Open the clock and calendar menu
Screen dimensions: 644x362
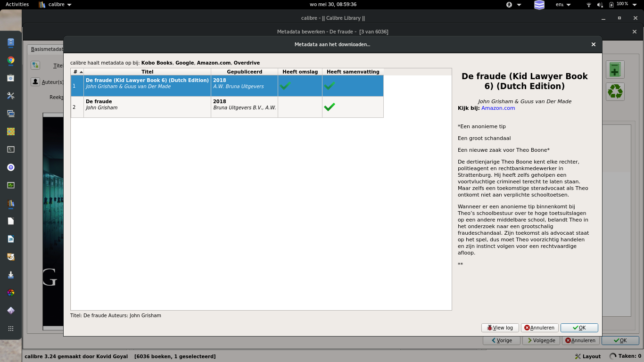333,5
